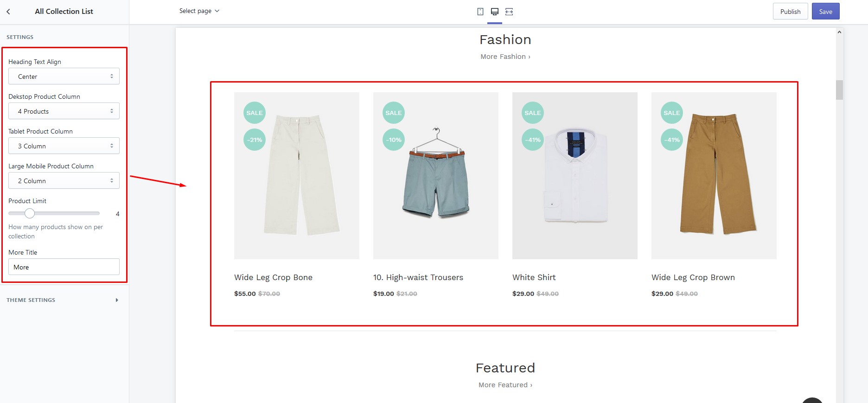Switch to mobile preview icon
Screen dimensions: 868x403
480,12
